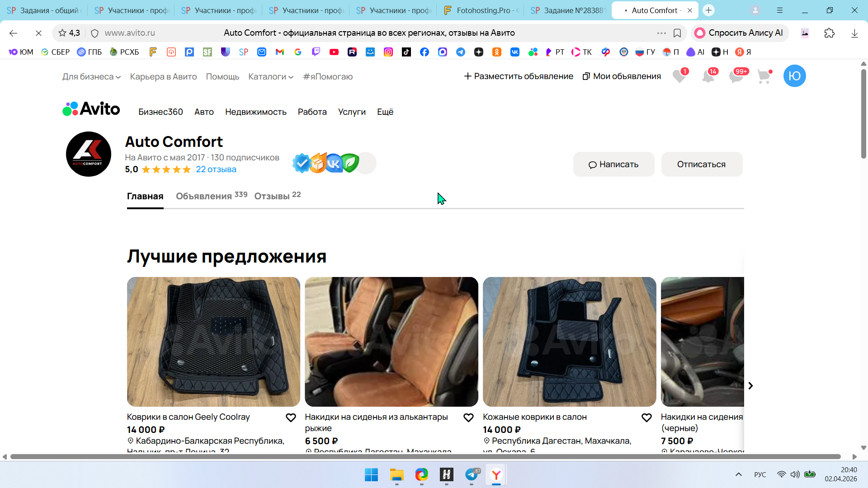Open browser extensions puzzle icon
Viewport: 868px width, 488px height.
[x=829, y=33]
